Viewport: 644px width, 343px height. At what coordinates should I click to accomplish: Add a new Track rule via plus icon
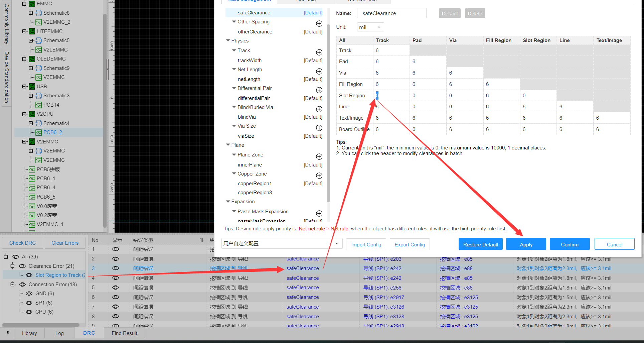pyautogui.click(x=319, y=52)
